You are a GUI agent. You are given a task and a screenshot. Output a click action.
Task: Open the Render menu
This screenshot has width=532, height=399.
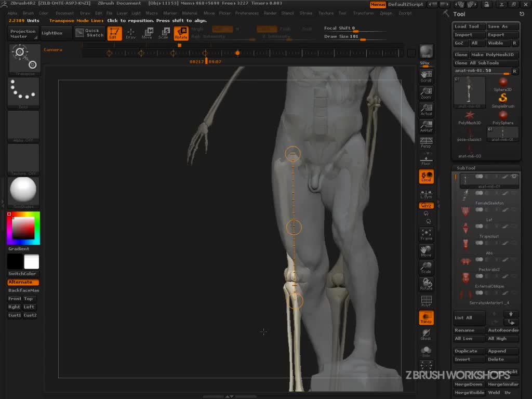[x=270, y=13]
